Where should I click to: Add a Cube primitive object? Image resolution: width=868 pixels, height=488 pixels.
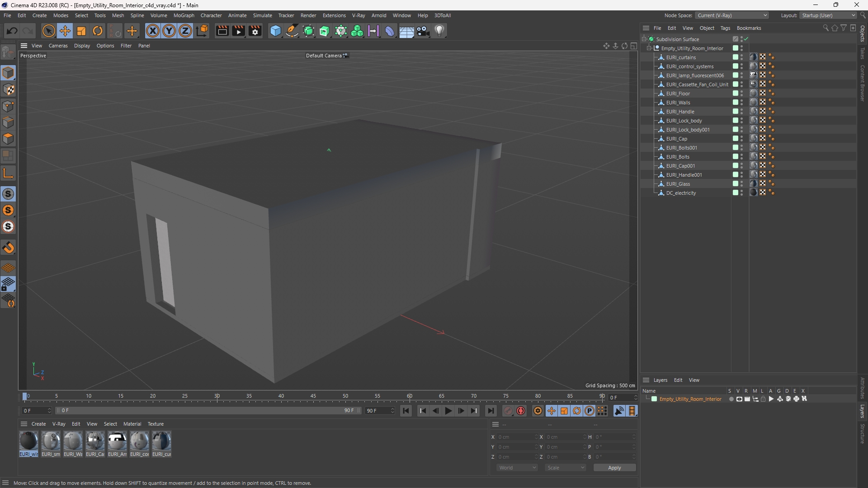pyautogui.click(x=275, y=31)
